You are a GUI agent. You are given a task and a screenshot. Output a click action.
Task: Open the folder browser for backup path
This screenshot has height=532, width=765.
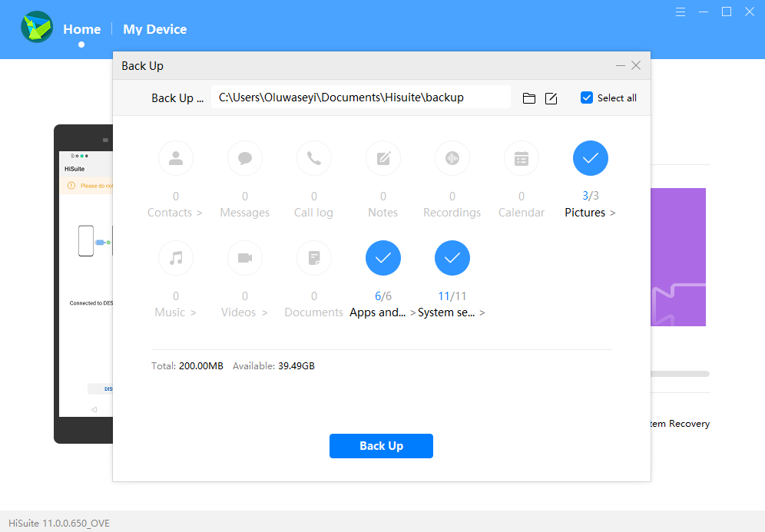click(528, 97)
